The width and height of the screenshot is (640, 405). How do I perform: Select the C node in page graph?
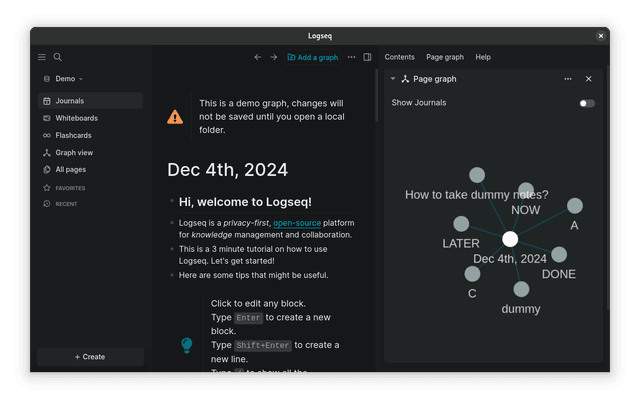pyautogui.click(x=472, y=274)
